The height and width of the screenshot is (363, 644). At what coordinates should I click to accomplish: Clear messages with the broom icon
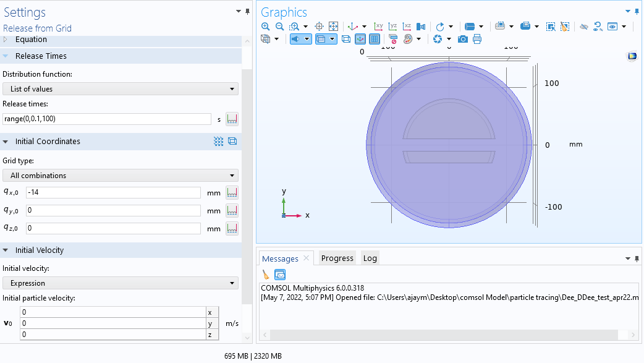tap(266, 275)
